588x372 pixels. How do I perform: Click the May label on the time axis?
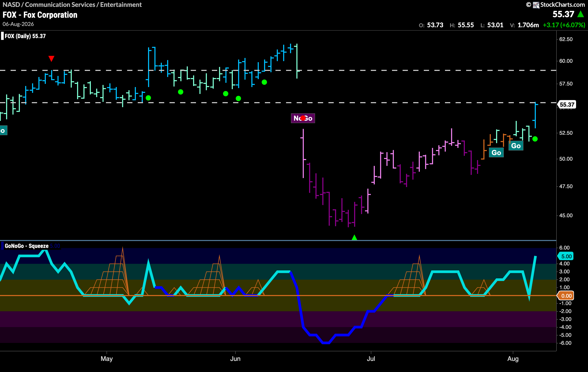tap(107, 359)
